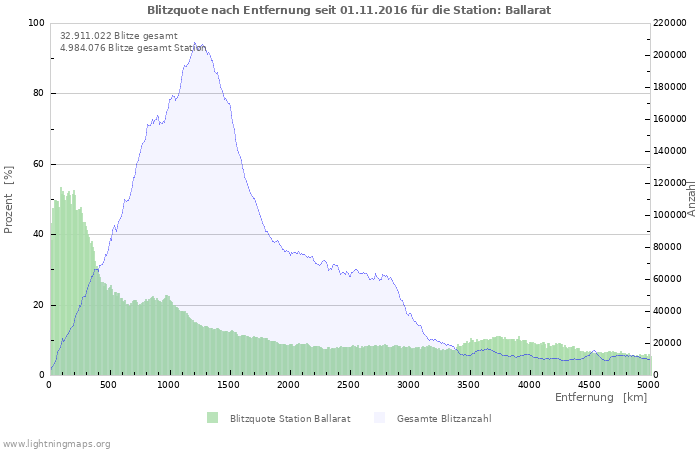This screenshot has width=700, height=450.
Task: Click the green Blitzquote legend swatch
Action: pyautogui.click(x=212, y=418)
